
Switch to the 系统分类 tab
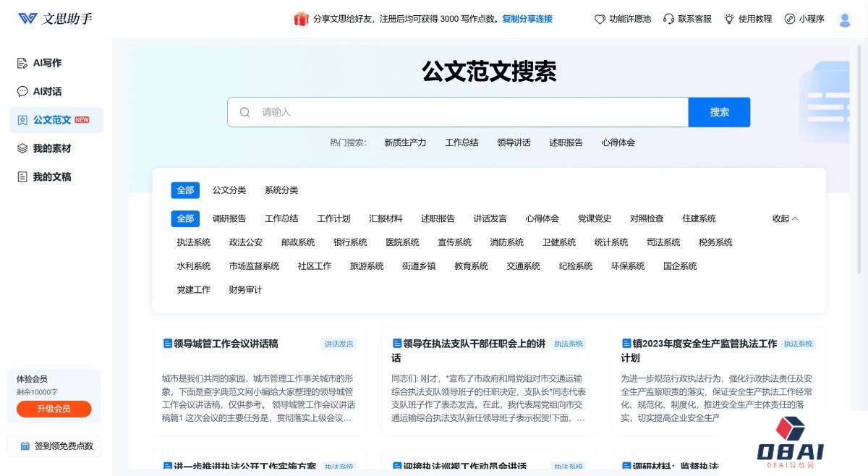(x=281, y=190)
